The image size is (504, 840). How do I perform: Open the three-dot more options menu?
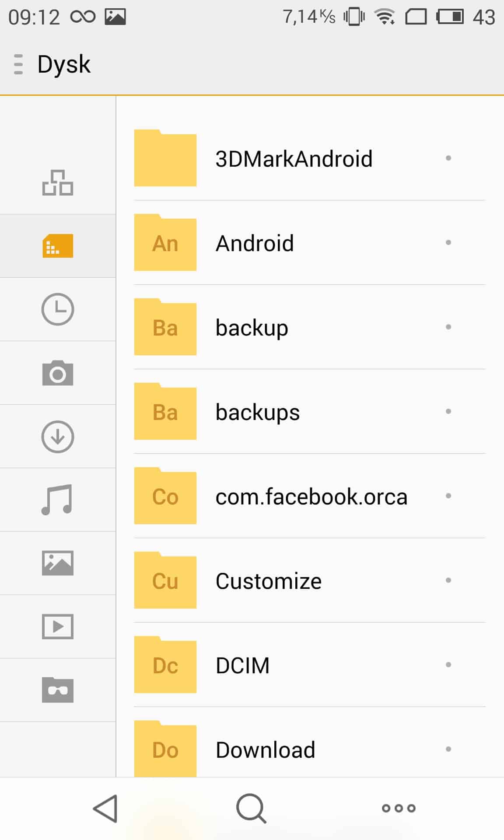[x=399, y=808]
